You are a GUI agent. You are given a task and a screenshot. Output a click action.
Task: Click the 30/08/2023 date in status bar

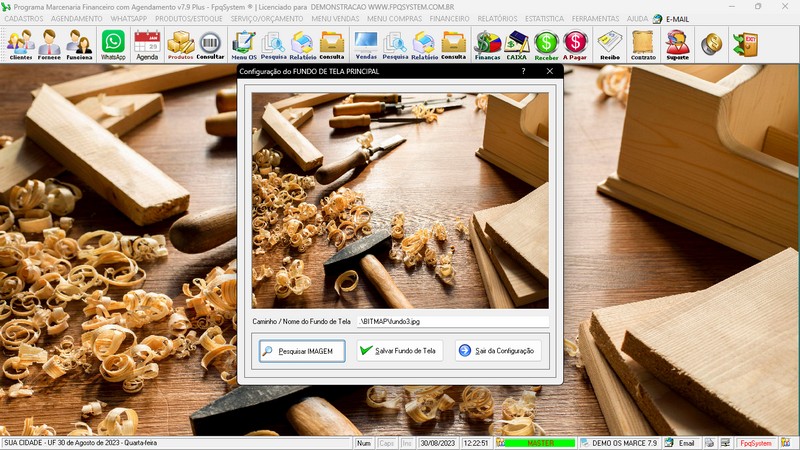click(437, 443)
